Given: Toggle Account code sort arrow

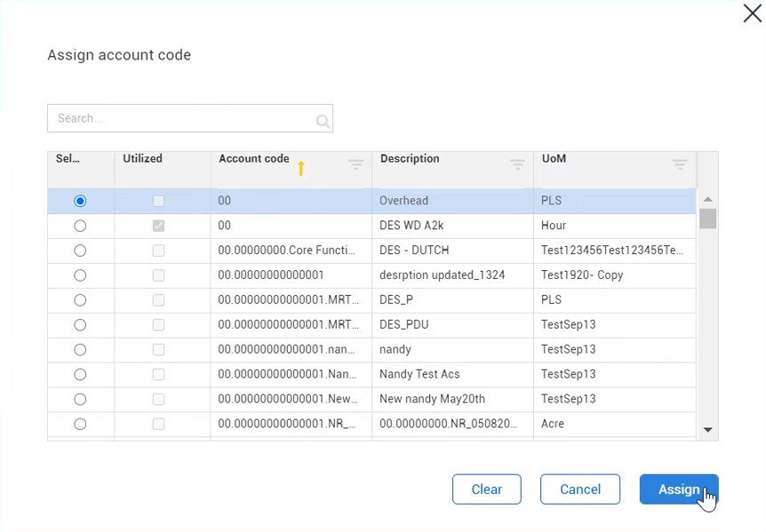Looking at the screenshot, I should (x=301, y=169).
